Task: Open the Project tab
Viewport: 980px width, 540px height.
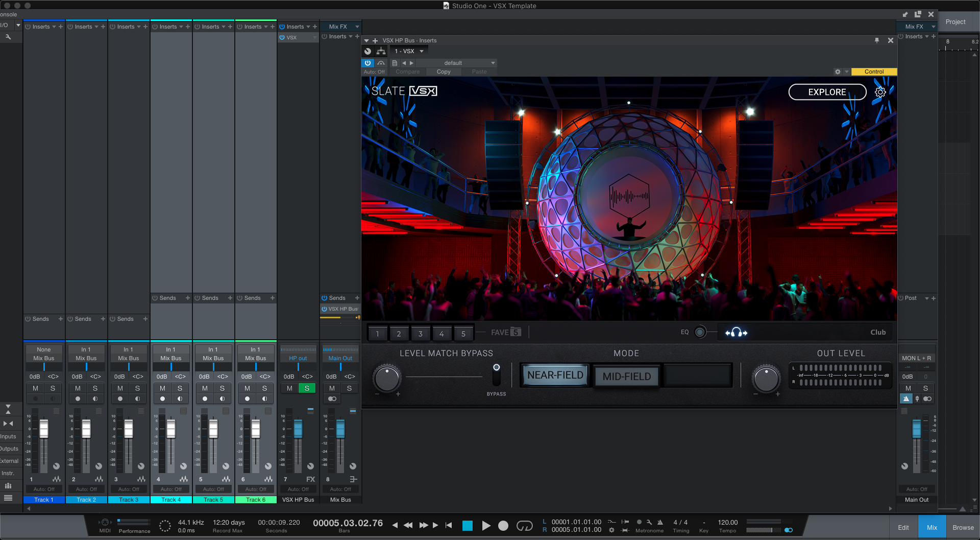Action: point(955,21)
